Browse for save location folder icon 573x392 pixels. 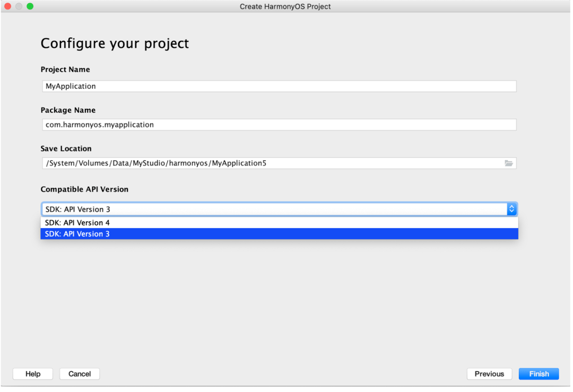(x=508, y=163)
